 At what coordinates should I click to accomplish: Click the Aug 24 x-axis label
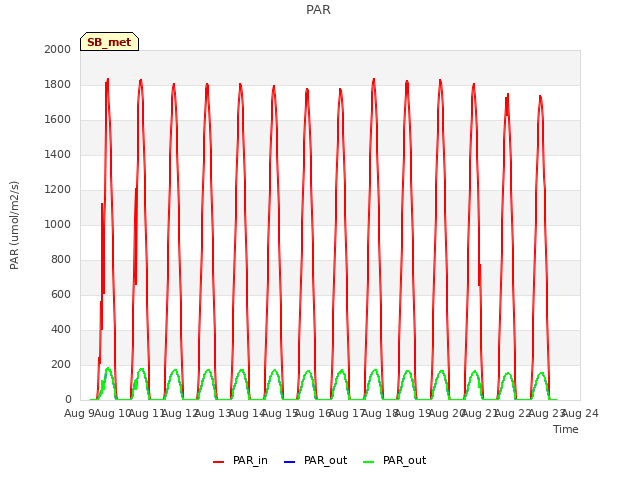(x=580, y=413)
